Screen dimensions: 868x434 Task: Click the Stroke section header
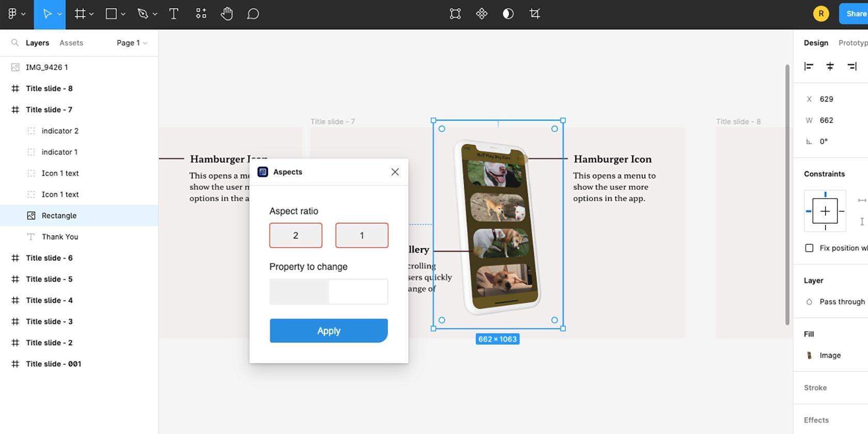815,388
